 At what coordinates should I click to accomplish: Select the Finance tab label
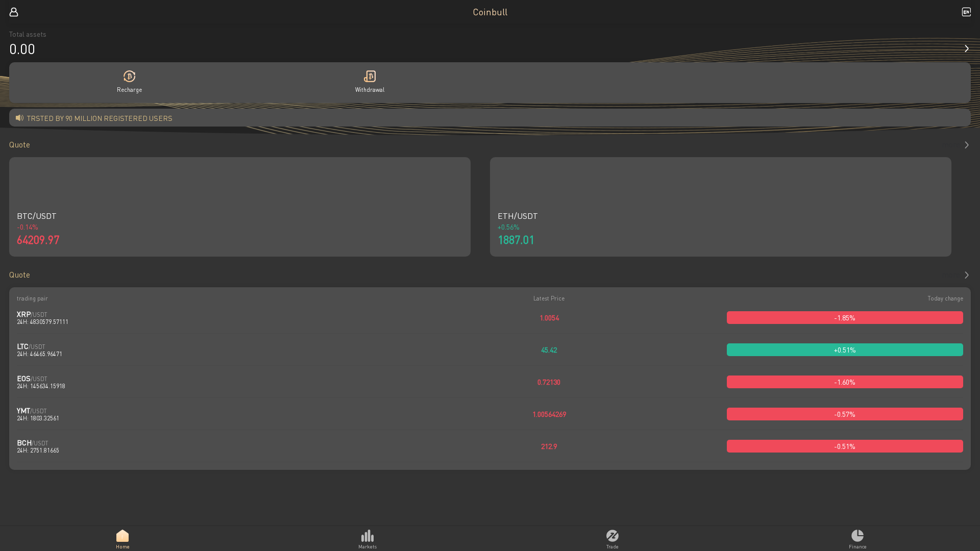pyautogui.click(x=857, y=547)
